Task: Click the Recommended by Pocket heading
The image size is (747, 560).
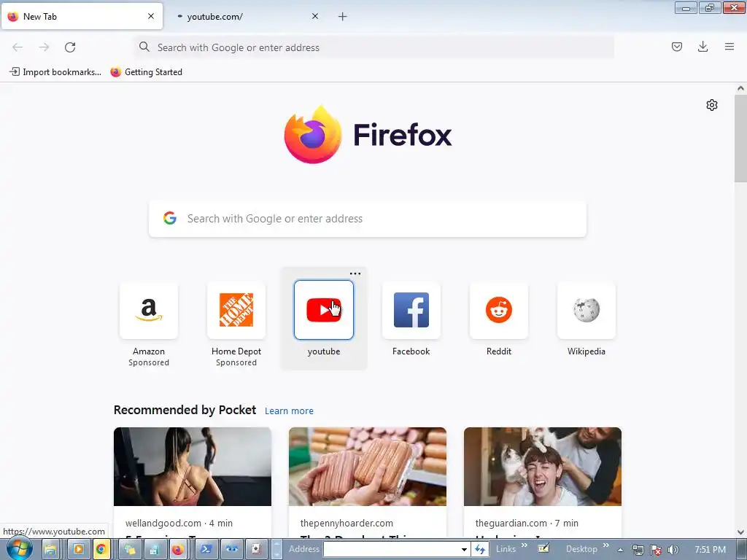Action: tap(185, 410)
